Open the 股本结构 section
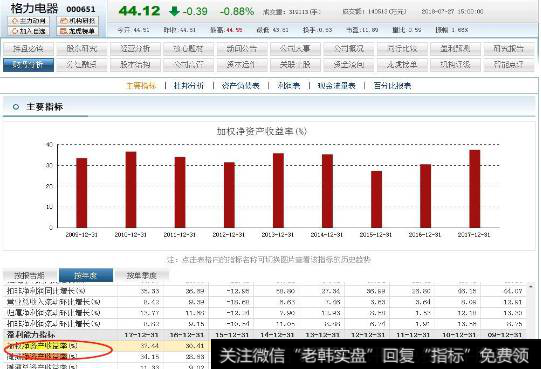This screenshot has height=369, width=541. pos(135,65)
